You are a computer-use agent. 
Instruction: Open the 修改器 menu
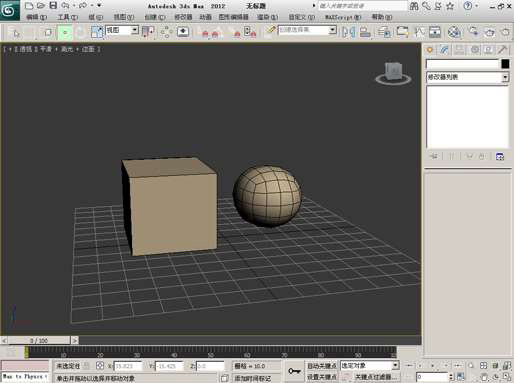click(x=183, y=17)
